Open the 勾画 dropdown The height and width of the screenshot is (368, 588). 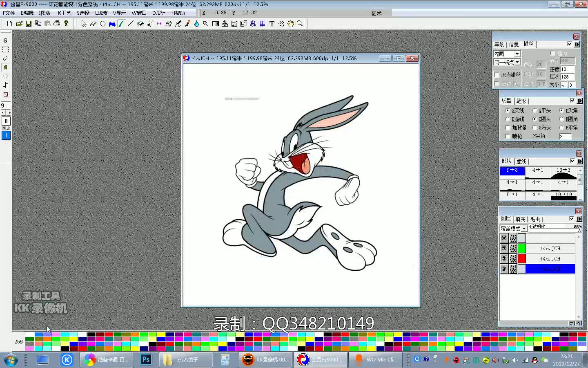[517, 54]
